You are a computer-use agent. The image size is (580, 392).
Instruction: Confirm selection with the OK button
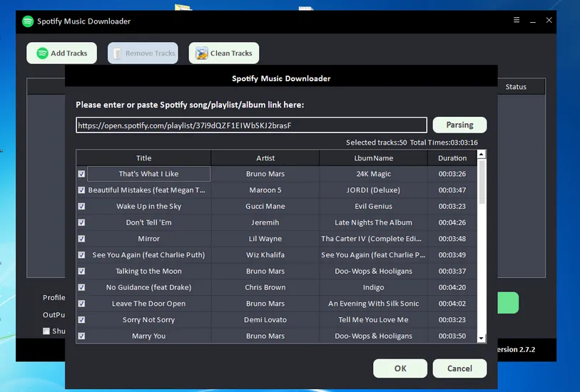pos(400,368)
